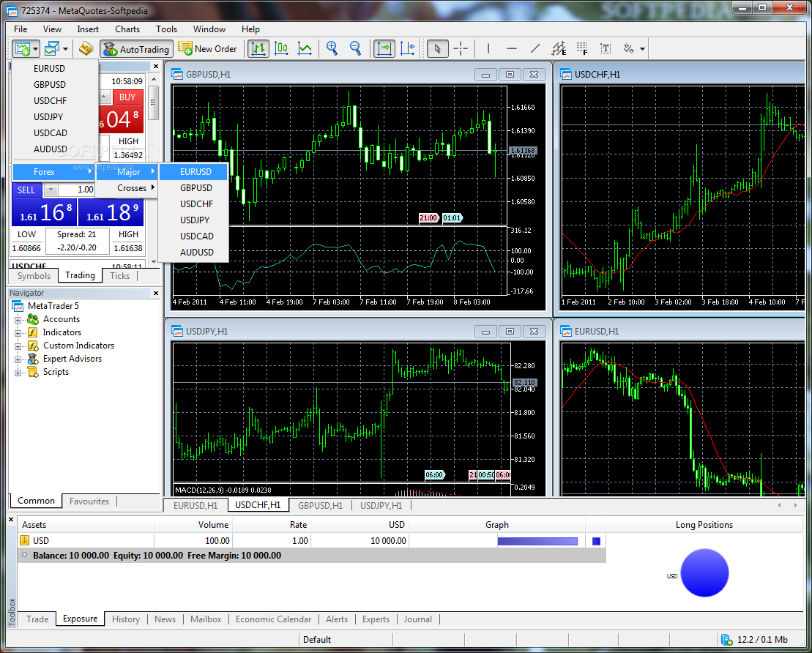Toggle chart shift icon
Viewport: 812px width, 653px height.
(408, 48)
